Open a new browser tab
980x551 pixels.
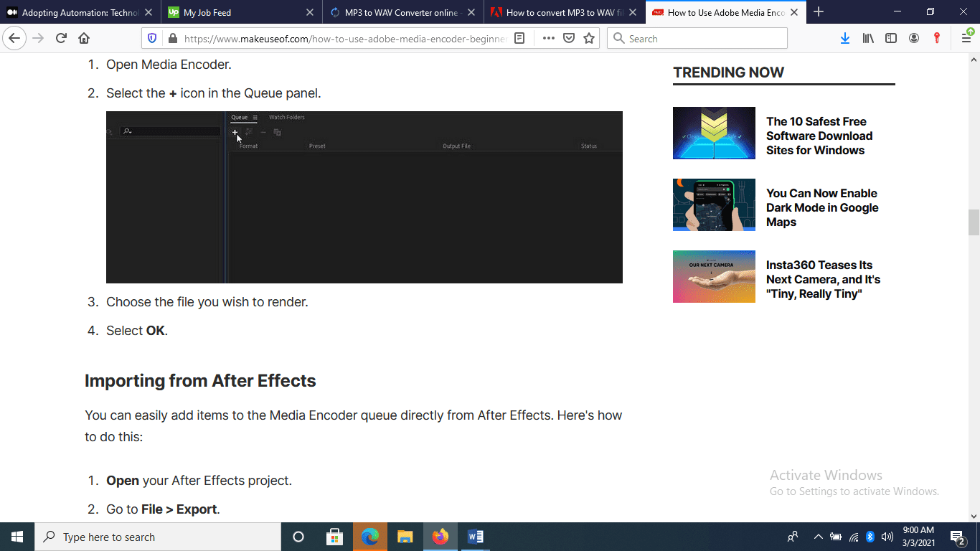[819, 12]
